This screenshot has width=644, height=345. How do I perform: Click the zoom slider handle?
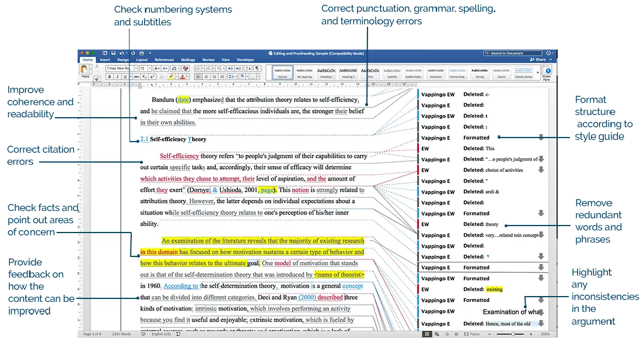(x=514, y=333)
